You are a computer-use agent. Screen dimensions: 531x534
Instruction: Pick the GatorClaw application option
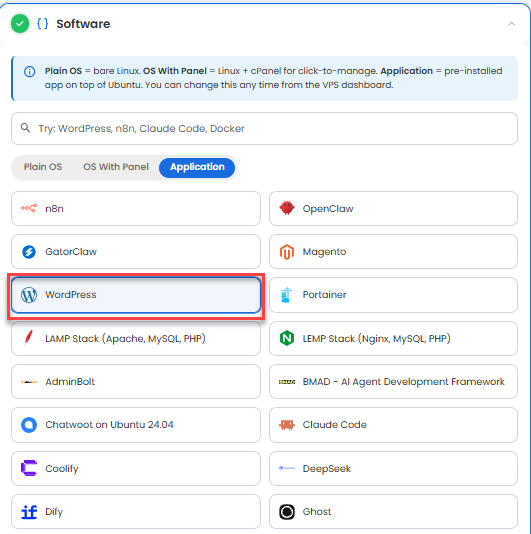tap(136, 252)
